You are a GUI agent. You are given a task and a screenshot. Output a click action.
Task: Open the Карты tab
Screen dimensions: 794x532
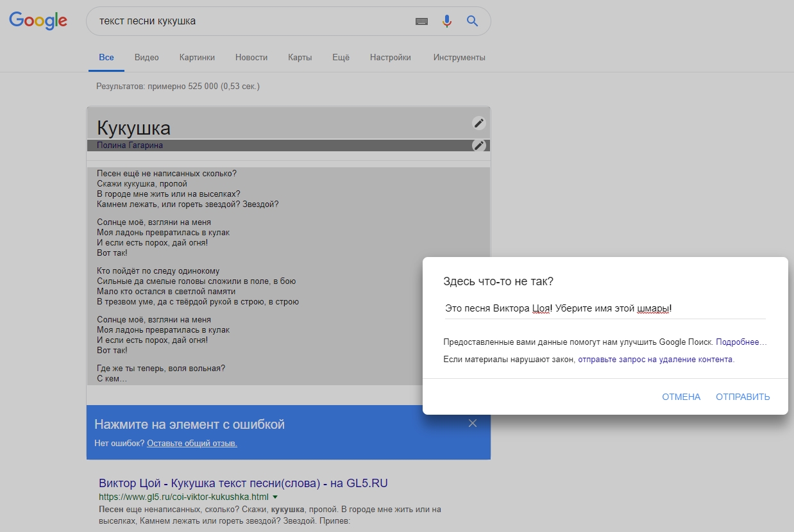click(x=300, y=57)
